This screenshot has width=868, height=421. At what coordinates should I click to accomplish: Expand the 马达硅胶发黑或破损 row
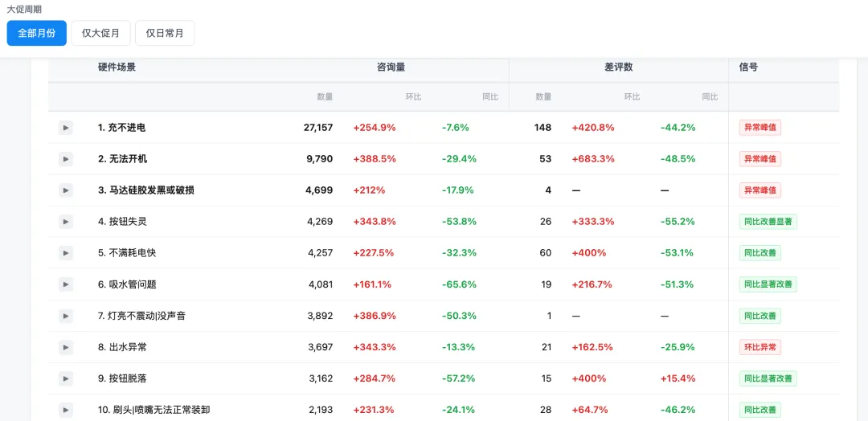coord(66,191)
